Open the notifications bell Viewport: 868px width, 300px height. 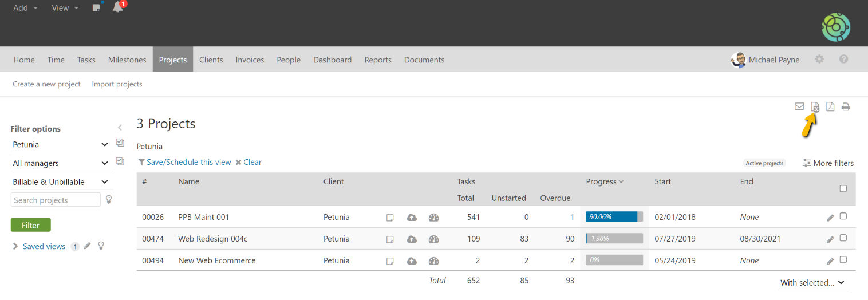tap(118, 7)
